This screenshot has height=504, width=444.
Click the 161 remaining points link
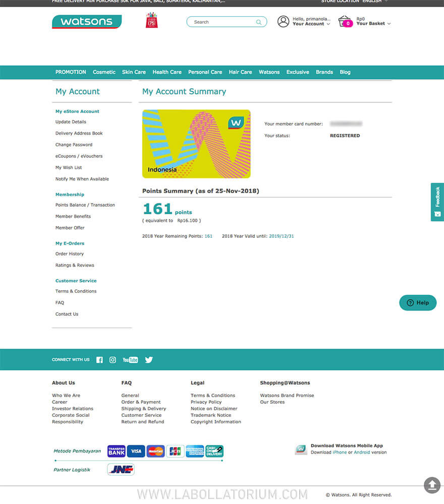click(x=208, y=236)
